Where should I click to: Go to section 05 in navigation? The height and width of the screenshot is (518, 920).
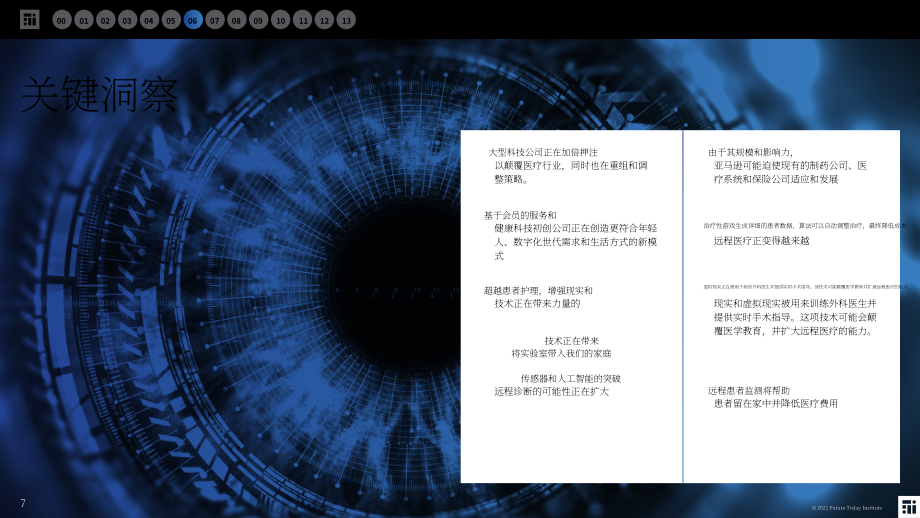(171, 20)
